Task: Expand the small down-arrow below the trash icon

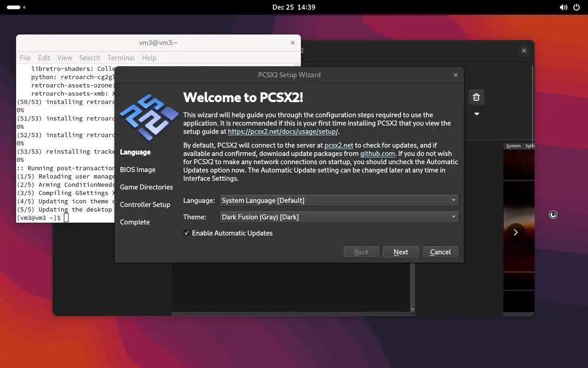Action: tap(477, 114)
